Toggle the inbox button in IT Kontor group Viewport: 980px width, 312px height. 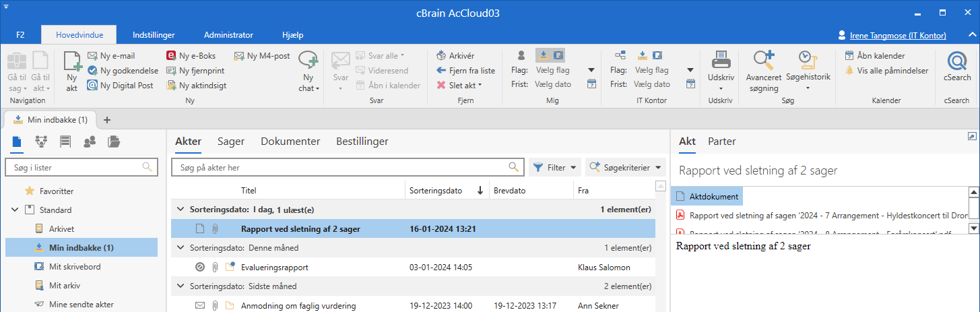(x=643, y=55)
